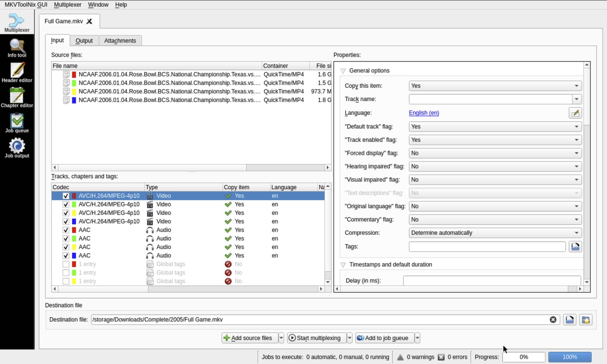Uncheck the blue video track checkbox

[x=66, y=221]
